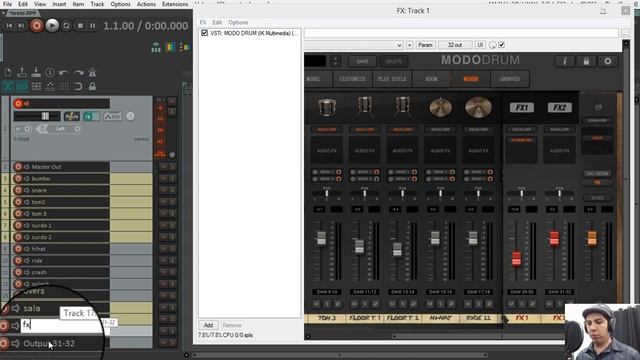The height and width of the screenshot is (360, 640).
Task: Open the Extensions menu
Action: 175,4
